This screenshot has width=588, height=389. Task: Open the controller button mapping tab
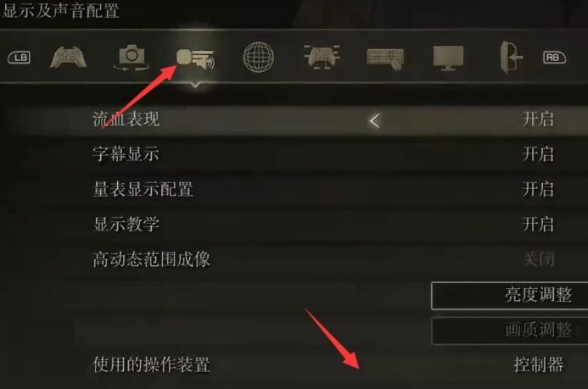pos(322,57)
